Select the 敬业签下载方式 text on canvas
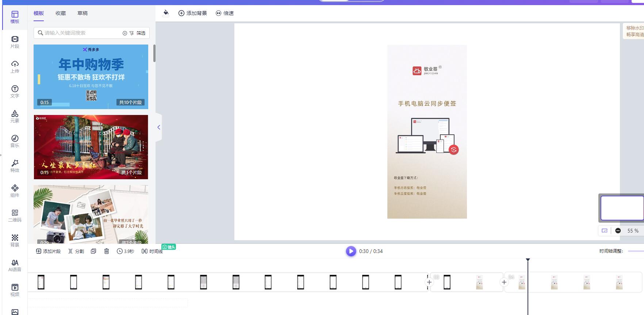 (x=406, y=178)
